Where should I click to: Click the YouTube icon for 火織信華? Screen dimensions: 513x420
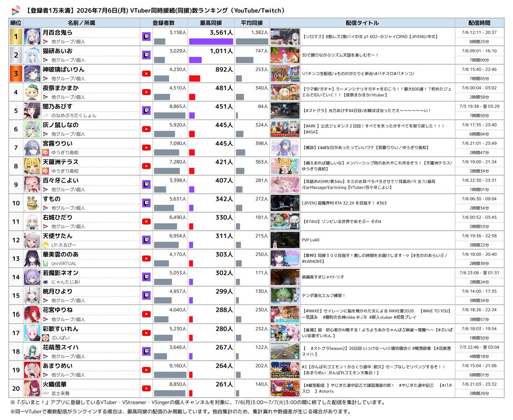point(146,388)
